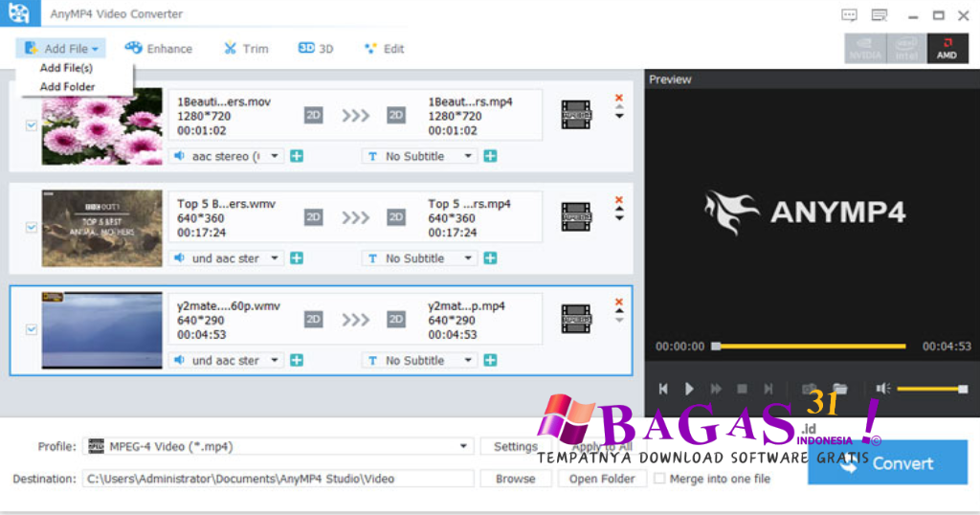Remove the y2mate....60p.wmv file with red X
980x515 pixels.
pos(619,302)
